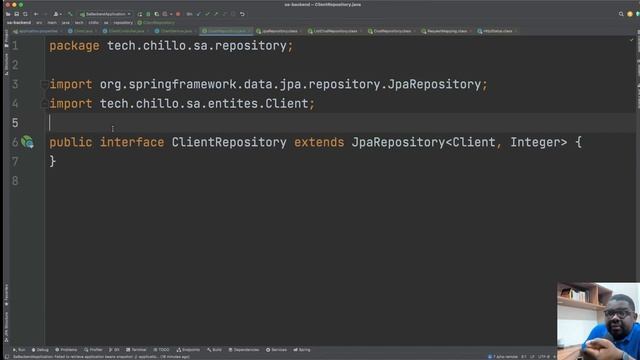This screenshot has width=640, height=360.
Task: Switch to the application.properties tab
Action: pyautogui.click(x=38, y=31)
